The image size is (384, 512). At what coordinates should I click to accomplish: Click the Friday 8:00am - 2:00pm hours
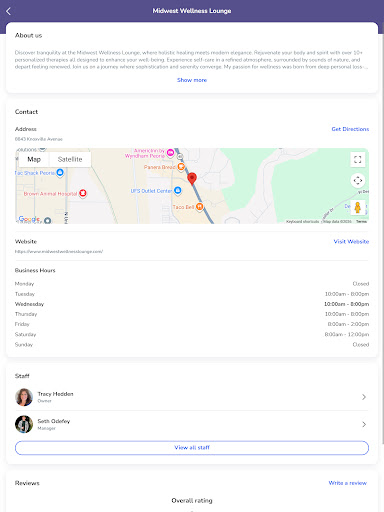348,324
